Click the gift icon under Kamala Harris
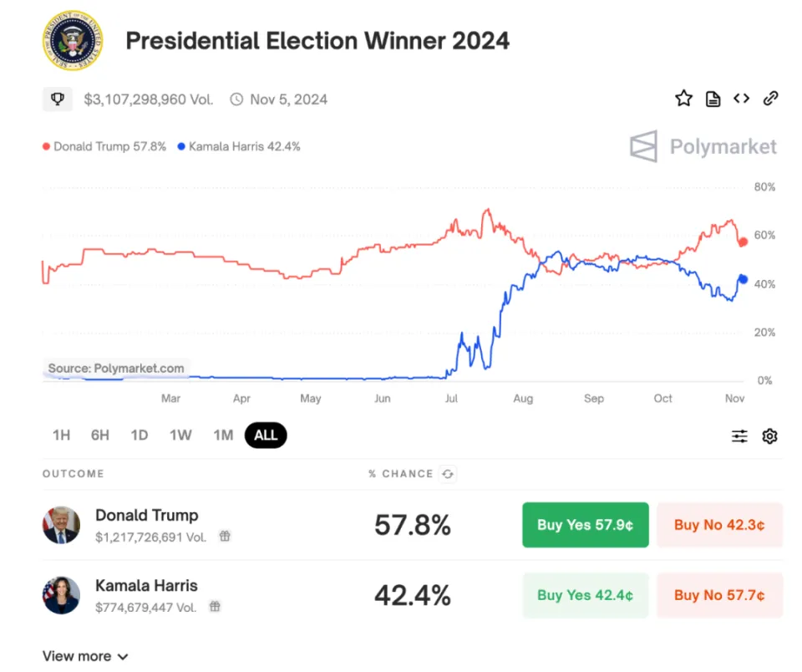This screenshot has width=802, height=672. (215, 607)
